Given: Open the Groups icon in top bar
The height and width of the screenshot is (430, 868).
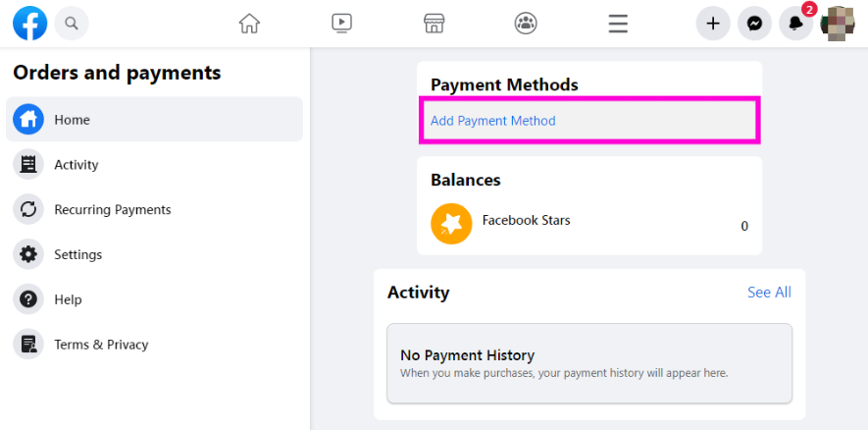Looking at the screenshot, I should tap(526, 24).
